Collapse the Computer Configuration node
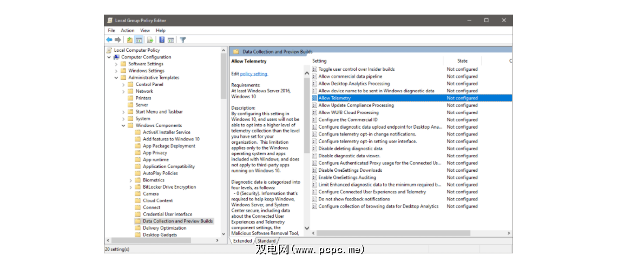The height and width of the screenshot is (262, 644). coord(109,57)
